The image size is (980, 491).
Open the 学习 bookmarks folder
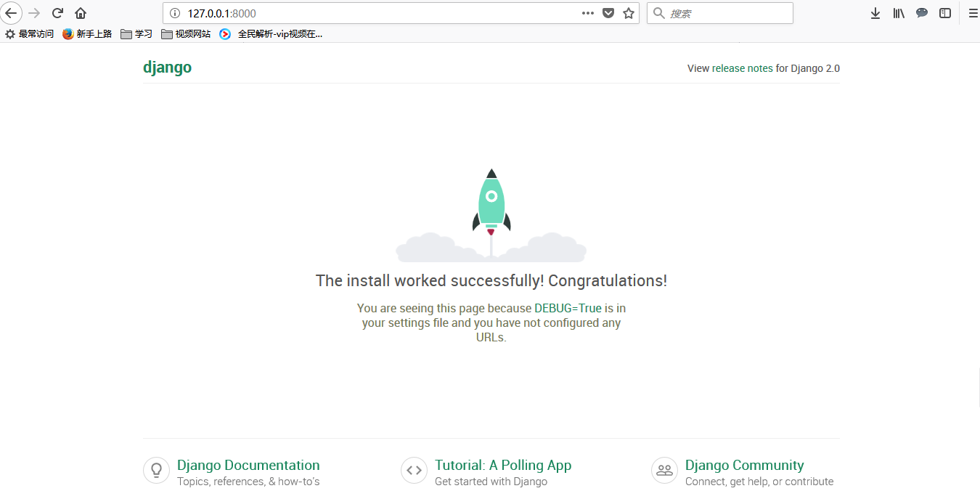136,33
